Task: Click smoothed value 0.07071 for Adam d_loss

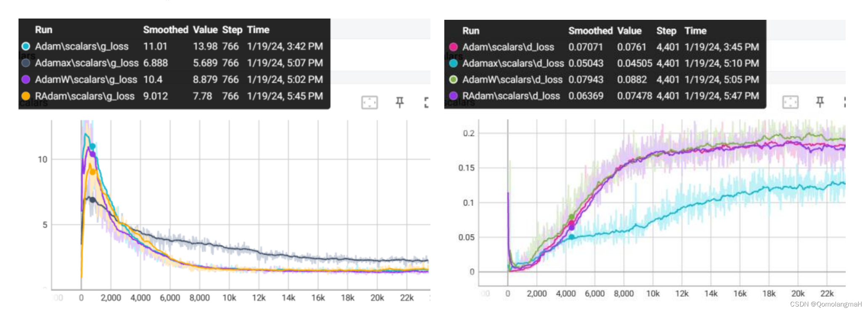Action: point(586,47)
